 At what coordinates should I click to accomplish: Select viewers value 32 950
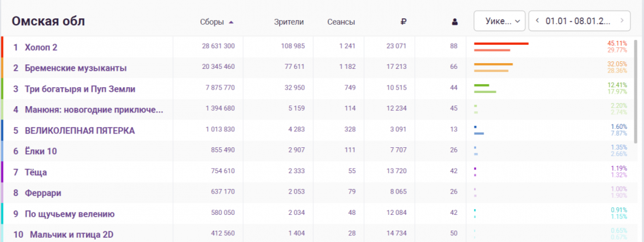pos(294,88)
